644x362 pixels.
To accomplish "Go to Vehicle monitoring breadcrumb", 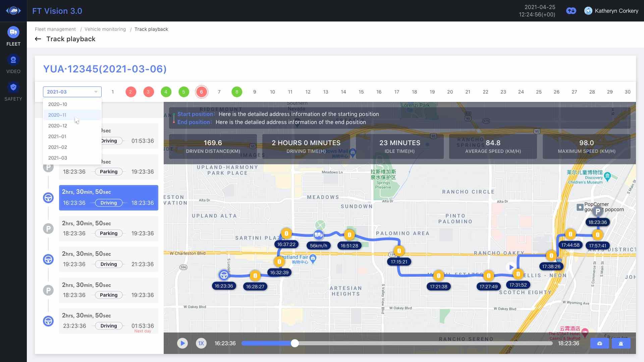I will (105, 29).
